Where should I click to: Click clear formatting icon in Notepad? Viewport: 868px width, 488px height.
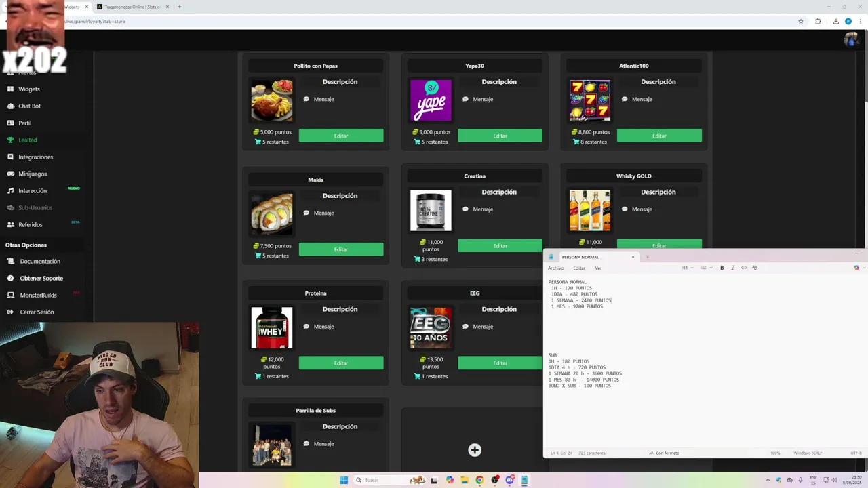pos(755,268)
